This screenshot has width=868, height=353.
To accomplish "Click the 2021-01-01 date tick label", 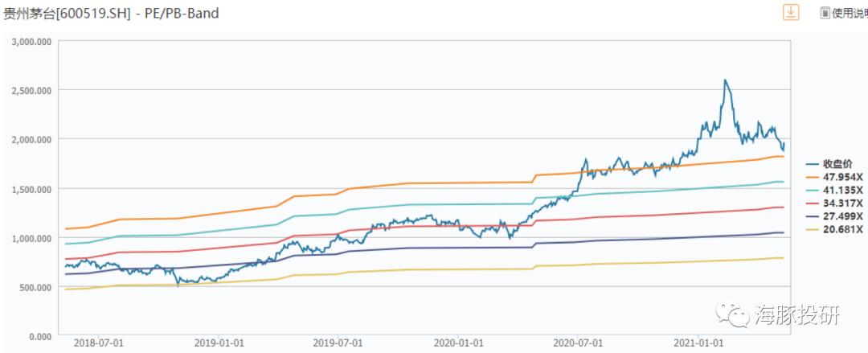I will pos(698,344).
